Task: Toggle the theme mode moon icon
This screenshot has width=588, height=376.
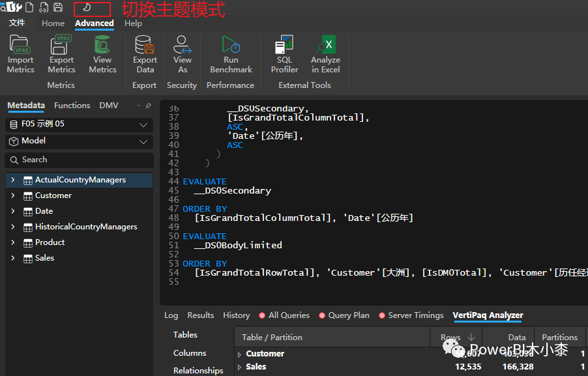Action: click(x=87, y=8)
